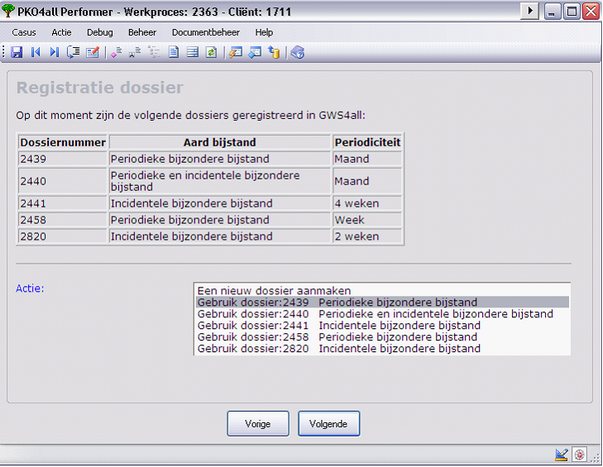The width and height of the screenshot is (603, 467).
Task: Click the 'Week' periodicity cell
Action: pyautogui.click(x=367, y=220)
